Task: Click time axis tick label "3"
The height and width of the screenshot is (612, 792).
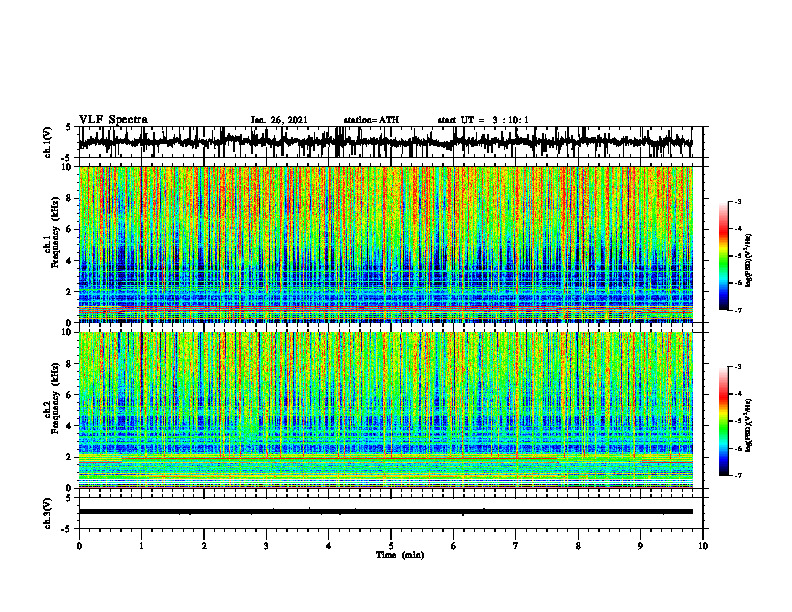Action: (x=266, y=546)
